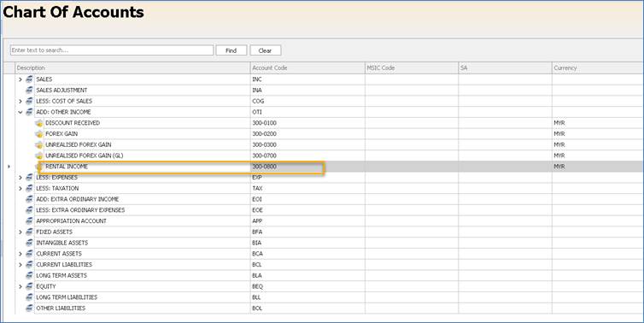Click the row indicator arrow beside RENTAL INCOME

(9, 167)
